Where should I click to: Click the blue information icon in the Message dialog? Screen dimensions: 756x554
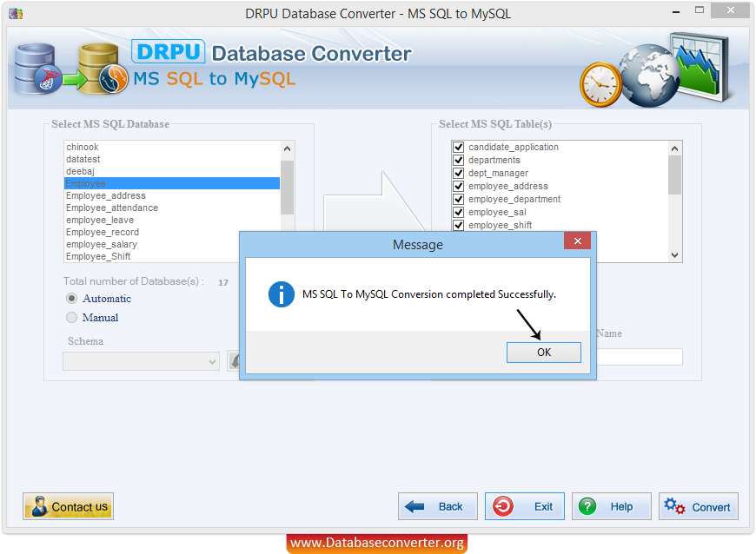tap(281, 294)
